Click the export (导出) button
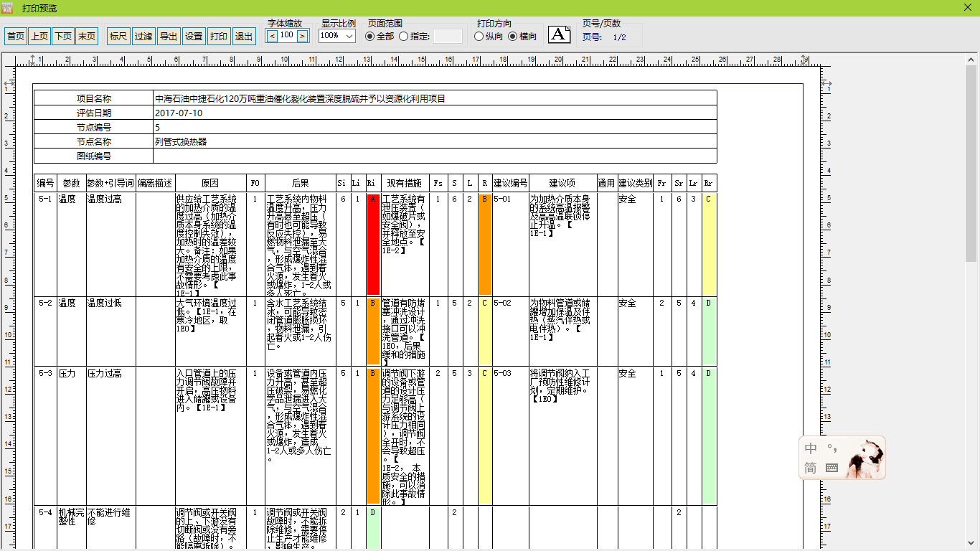The image size is (980, 551). tap(169, 36)
